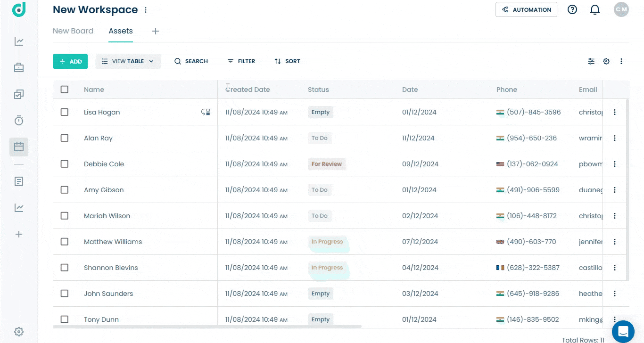
Task: Check the John Saunders row checkbox
Action: tap(65, 294)
